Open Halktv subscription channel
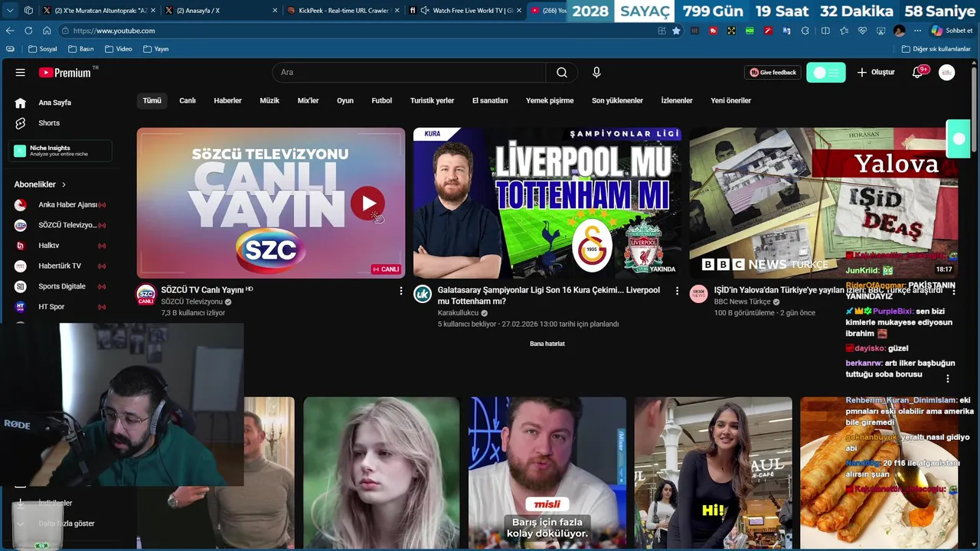This screenshot has height=551, width=980. pos(60,246)
